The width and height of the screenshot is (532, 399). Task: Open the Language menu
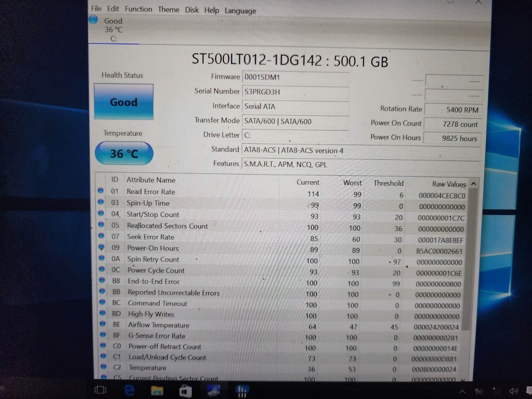point(240,11)
